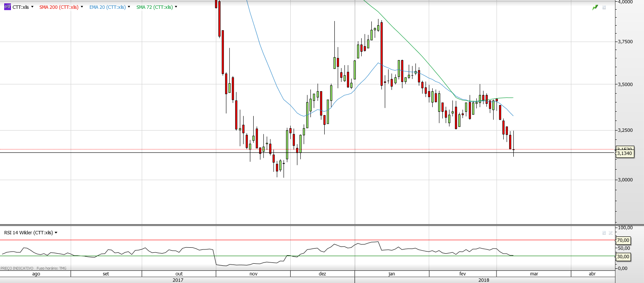Click the 3,1340 price level label
The image size is (644, 283).
click(x=625, y=154)
